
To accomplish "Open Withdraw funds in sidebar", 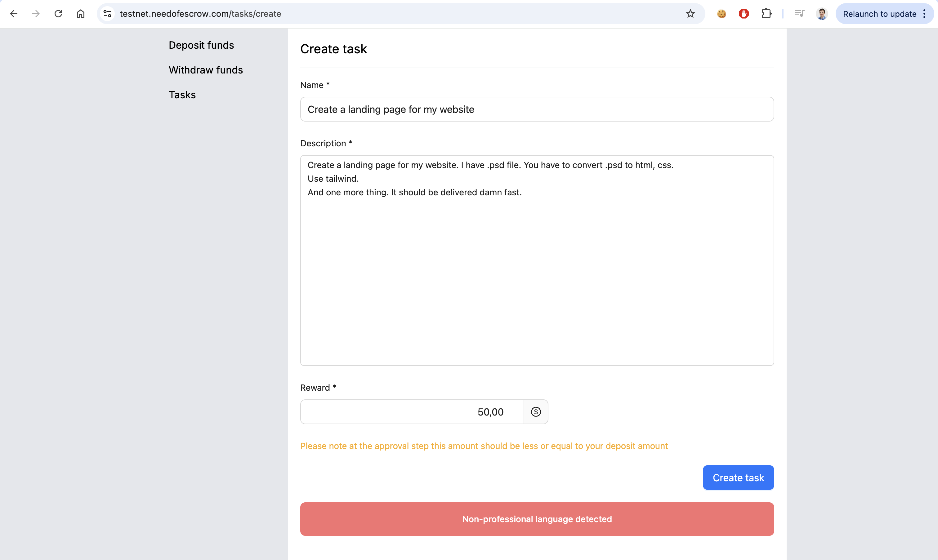I will [205, 70].
